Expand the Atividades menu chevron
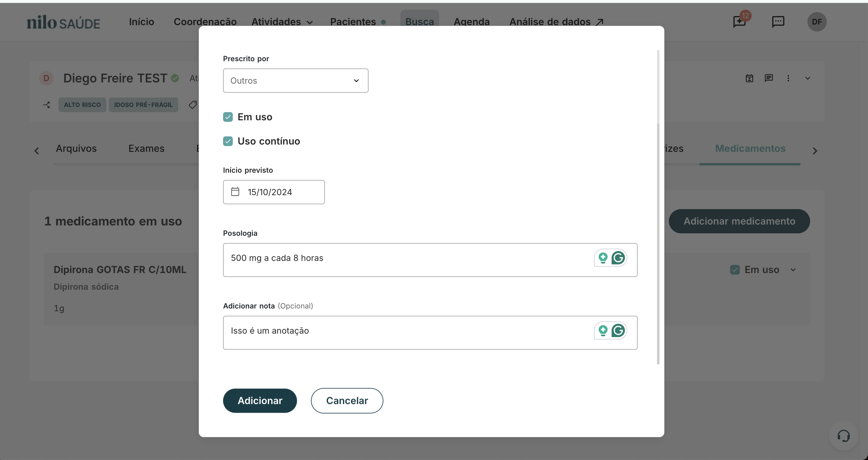868x460 pixels. pyautogui.click(x=310, y=22)
